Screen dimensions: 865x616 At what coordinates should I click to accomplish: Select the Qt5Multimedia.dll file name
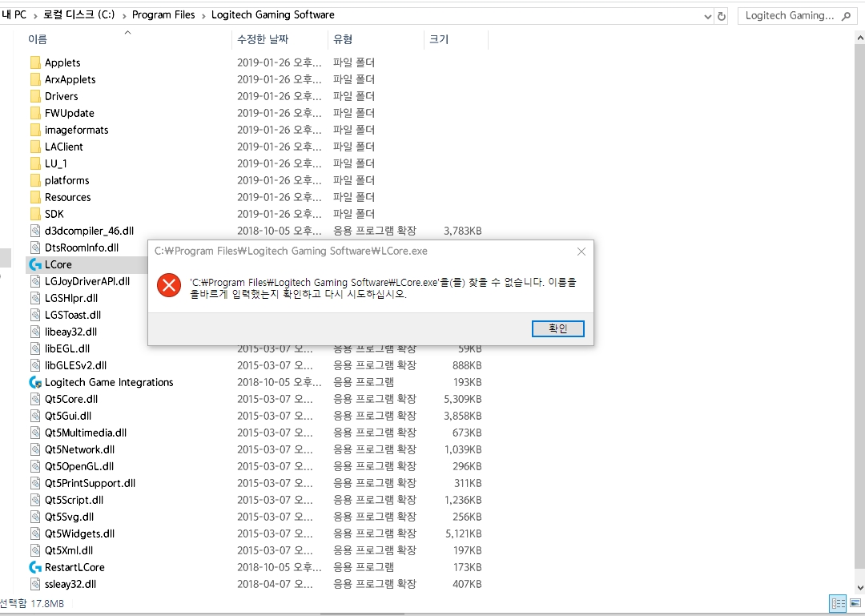pyautogui.click(x=86, y=433)
